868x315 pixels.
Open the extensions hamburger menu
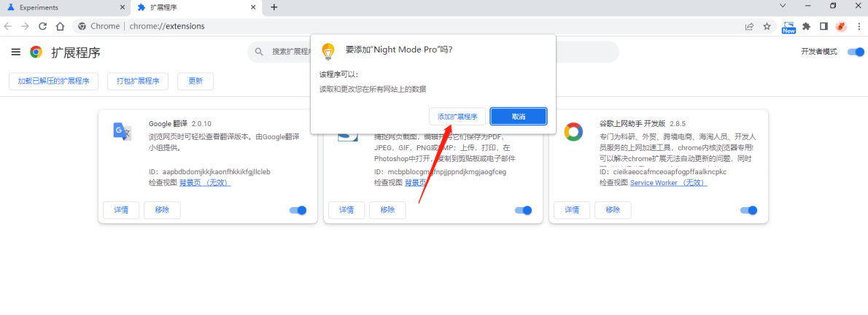point(16,52)
